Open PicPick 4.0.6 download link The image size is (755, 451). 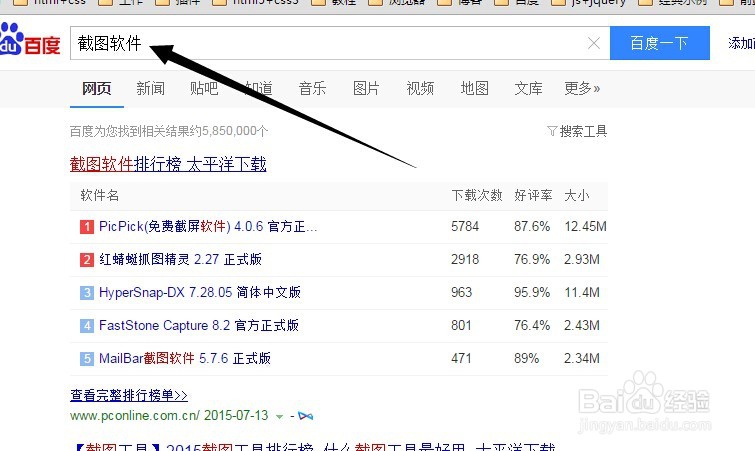click(x=208, y=226)
